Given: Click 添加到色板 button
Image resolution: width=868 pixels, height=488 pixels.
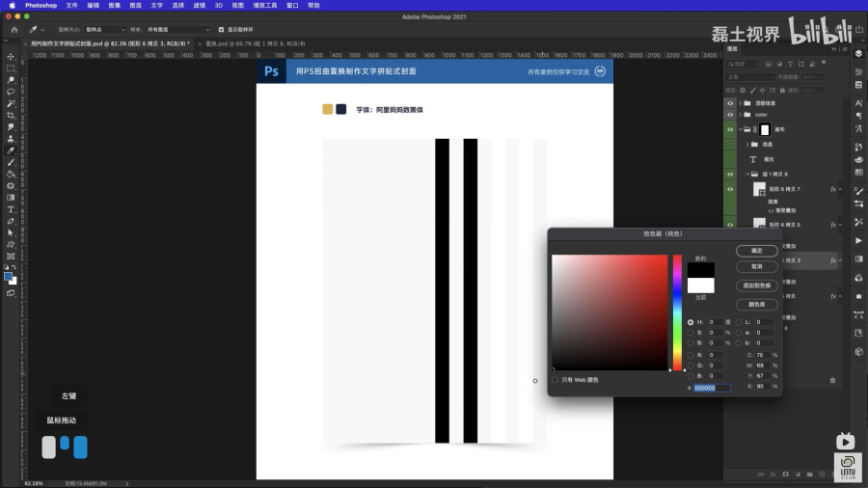Looking at the screenshot, I should 757,285.
